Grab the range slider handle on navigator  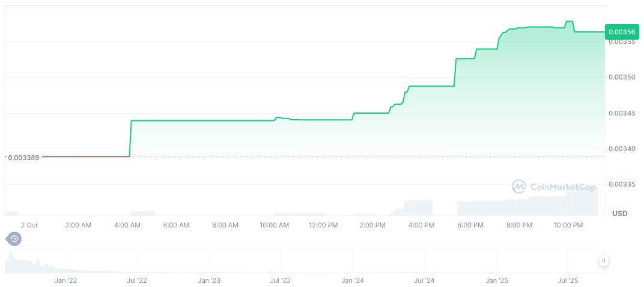pyautogui.click(x=603, y=261)
